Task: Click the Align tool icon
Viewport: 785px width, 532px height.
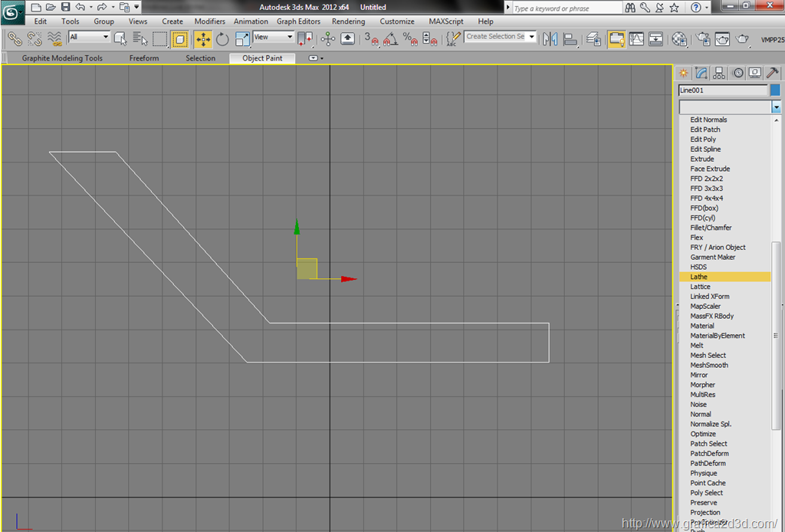Action: click(x=570, y=39)
